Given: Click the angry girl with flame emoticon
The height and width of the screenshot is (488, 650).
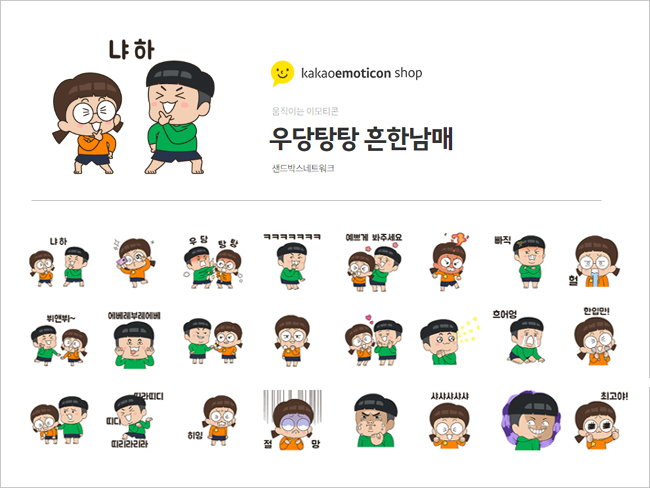Looking at the screenshot, I should tap(450, 261).
